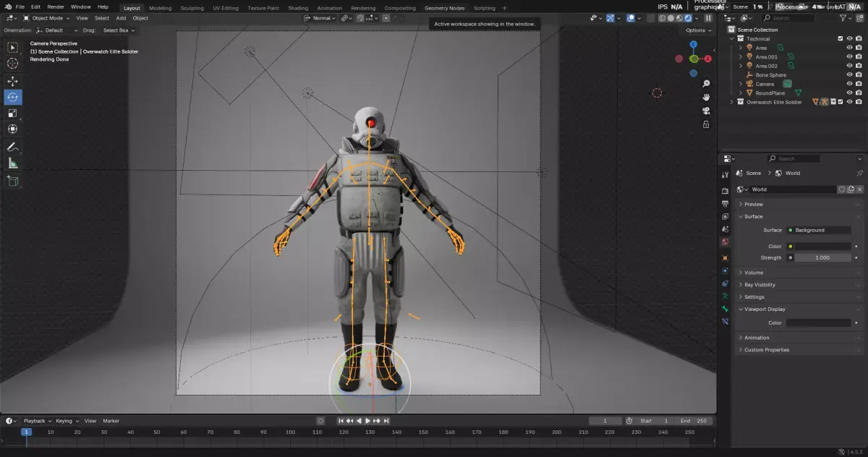The image size is (868, 457).
Task: Open the Render menu
Action: 56,7
